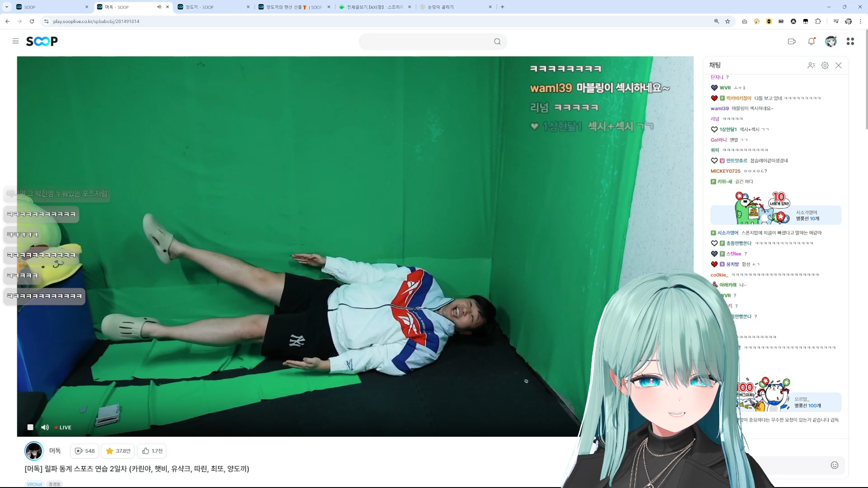Viewport: 868px width, 488px height.
Task: Mute the stream volume
Action: click(45, 427)
